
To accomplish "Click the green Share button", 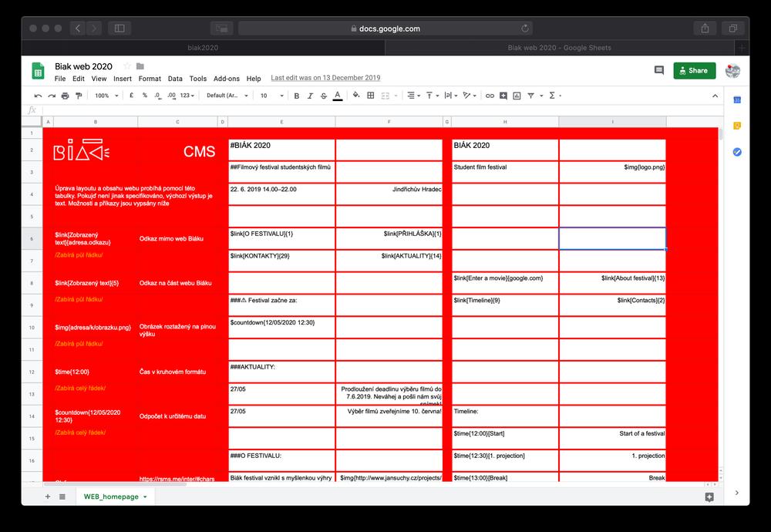I will (x=695, y=71).
